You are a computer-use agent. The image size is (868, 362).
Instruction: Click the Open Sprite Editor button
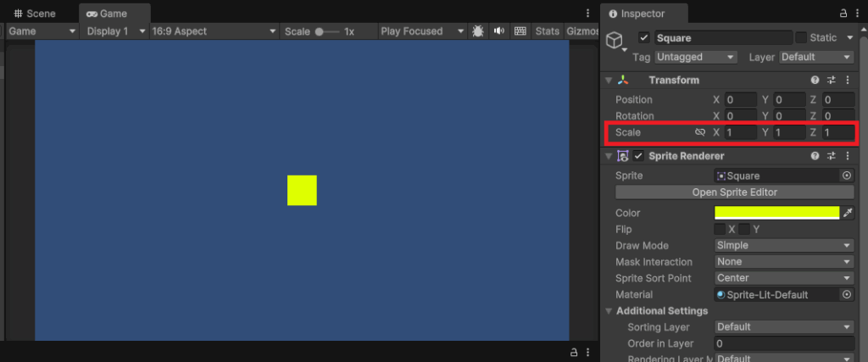(x=735, y=192)
